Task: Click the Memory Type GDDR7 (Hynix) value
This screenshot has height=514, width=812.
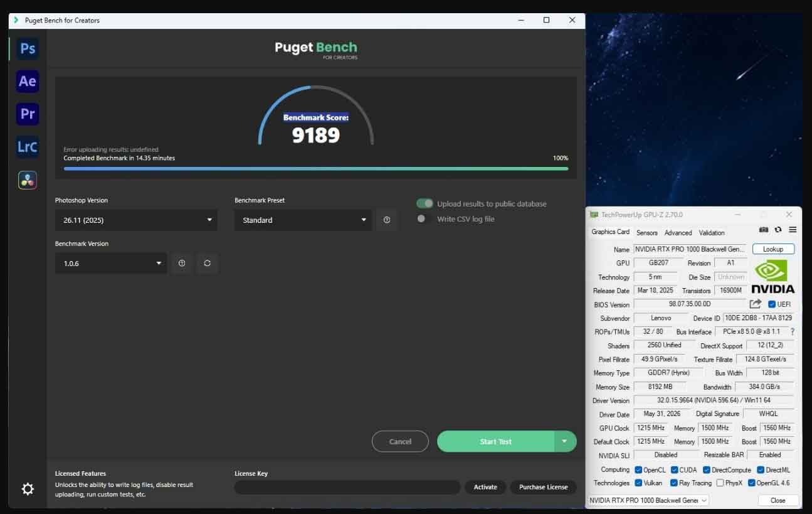Action: pos(668,373)
